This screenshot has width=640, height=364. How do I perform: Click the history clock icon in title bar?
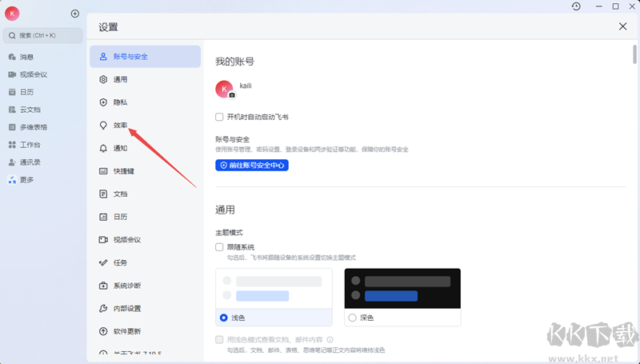(x=576, y=6)
